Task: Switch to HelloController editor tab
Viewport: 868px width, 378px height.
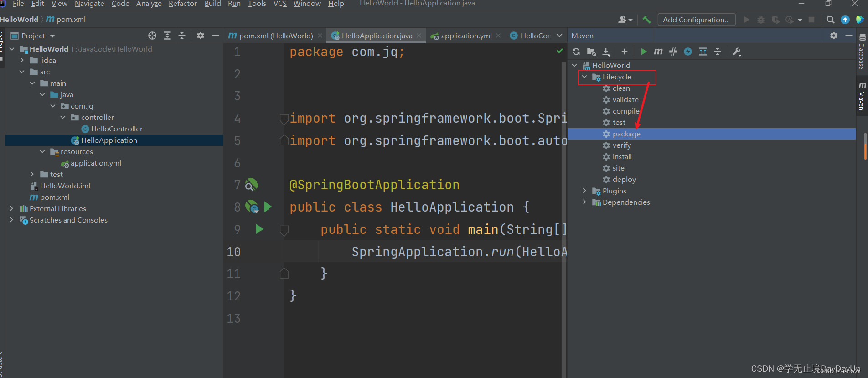Action: tap(530, 36)
